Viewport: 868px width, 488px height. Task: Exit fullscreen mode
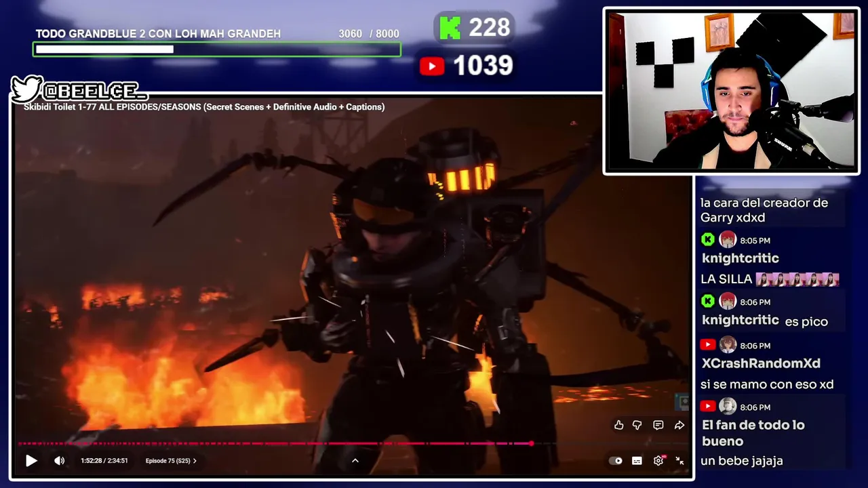tap(679, 461)
